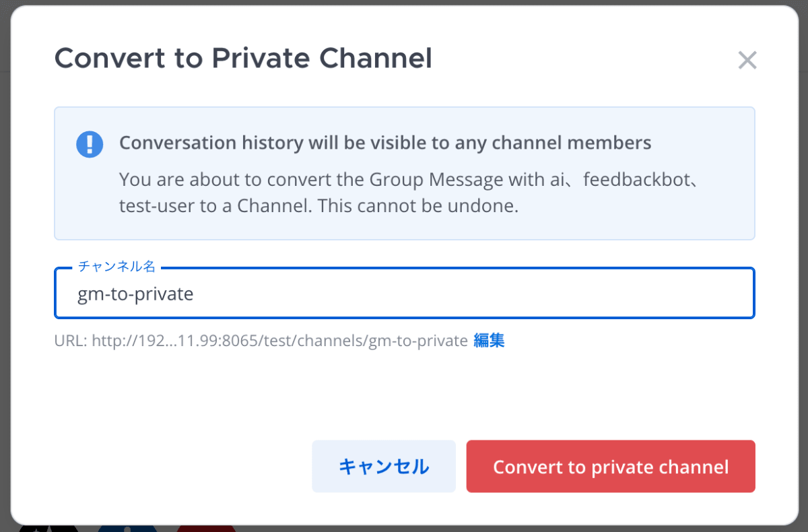Click the Conversation history warning heading
808x532 pixels.
pyautogui.click(x=385, y=143)
